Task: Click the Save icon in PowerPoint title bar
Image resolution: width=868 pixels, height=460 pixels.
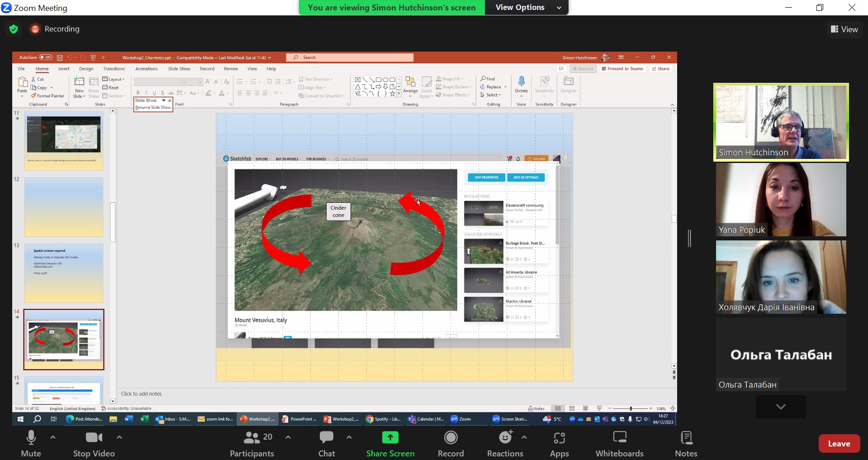Action: point(60,57)
